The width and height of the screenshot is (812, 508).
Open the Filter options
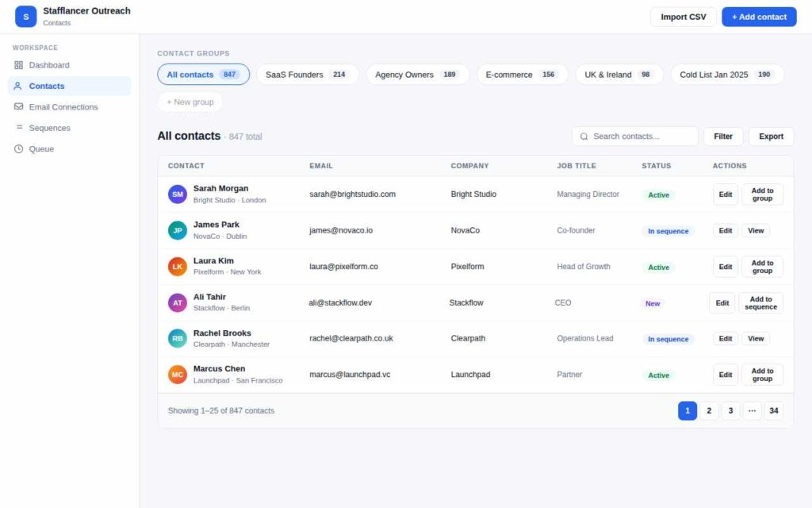(x=723, y=137)
